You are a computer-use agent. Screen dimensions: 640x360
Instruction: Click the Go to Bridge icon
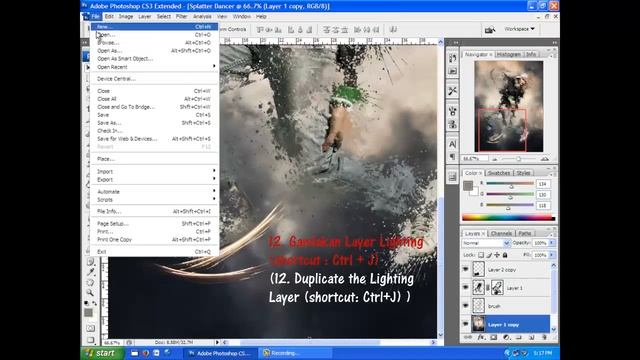click(x=489, y=29)
